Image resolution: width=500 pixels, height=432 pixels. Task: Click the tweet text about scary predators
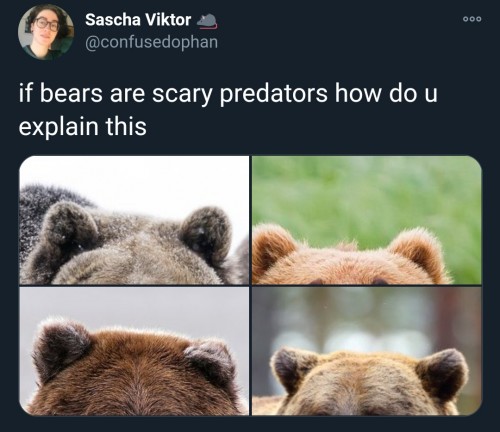pyautogui.click(x=228, y=110)
